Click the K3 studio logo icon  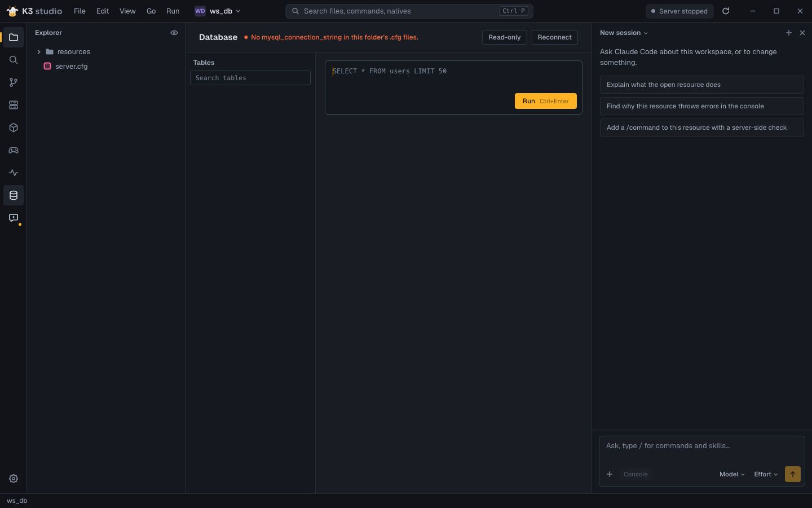click(x=12, y=11)
